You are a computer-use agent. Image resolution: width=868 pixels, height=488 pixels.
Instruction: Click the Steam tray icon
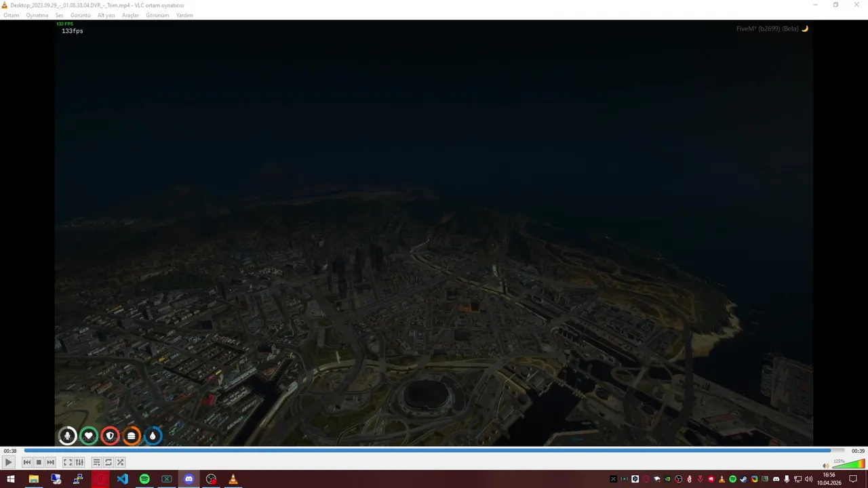tap(743, 479)
